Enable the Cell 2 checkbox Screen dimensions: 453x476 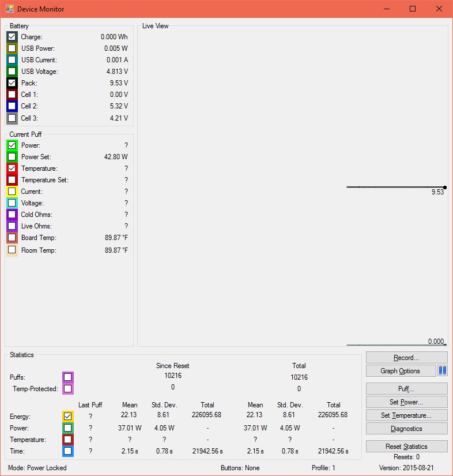[x=12, y=106]
